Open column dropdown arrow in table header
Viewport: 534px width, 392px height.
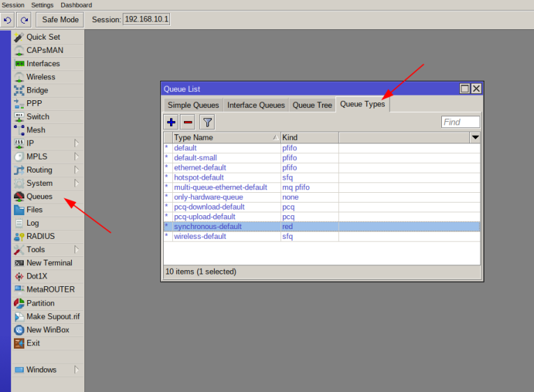[475, 138]
